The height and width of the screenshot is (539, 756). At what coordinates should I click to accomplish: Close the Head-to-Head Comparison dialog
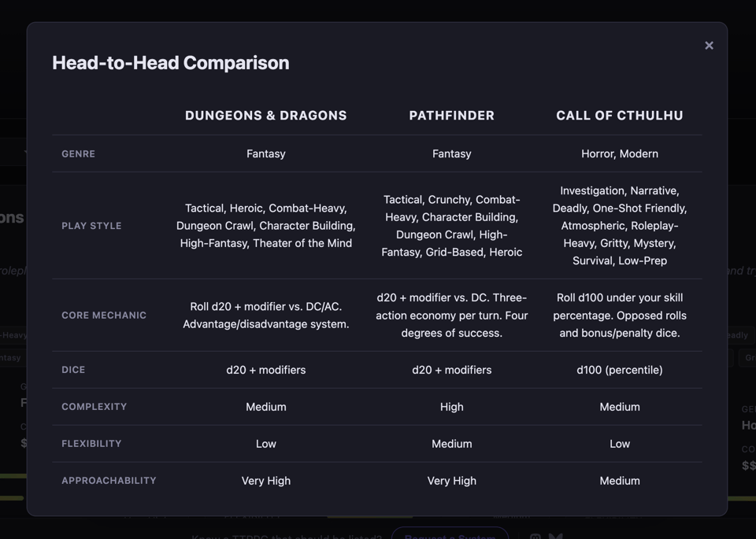click(709, 46)
